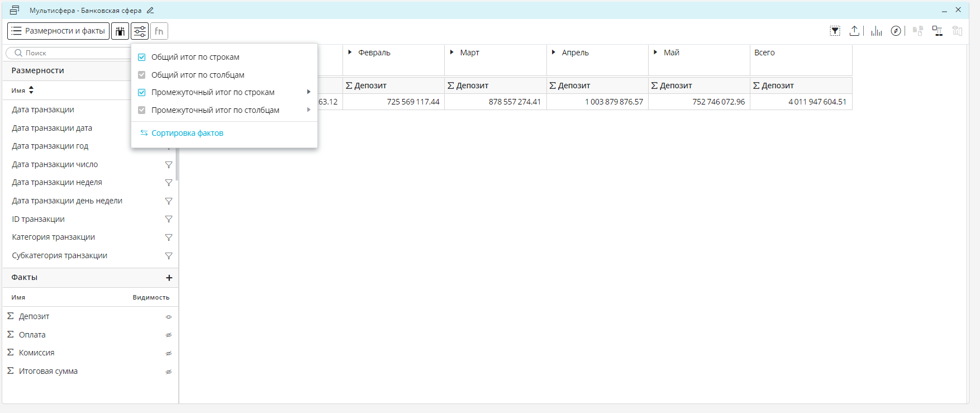Open the bar chart visualization icon
The image size is (980, 413).
tap(876, 31)
